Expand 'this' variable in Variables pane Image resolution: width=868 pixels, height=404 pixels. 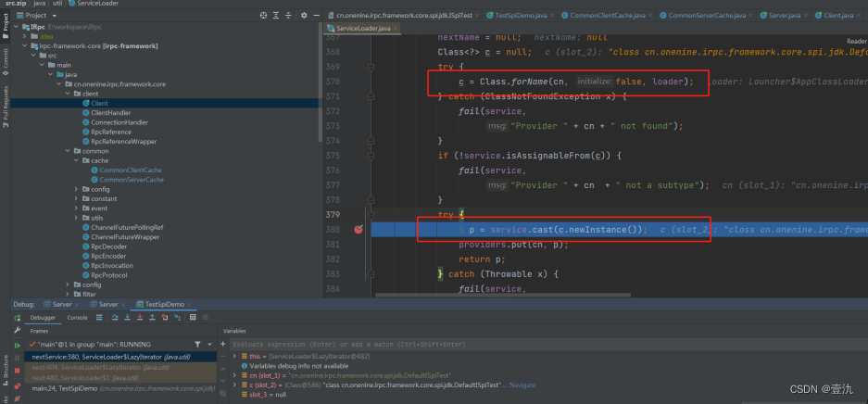point(234,356)
